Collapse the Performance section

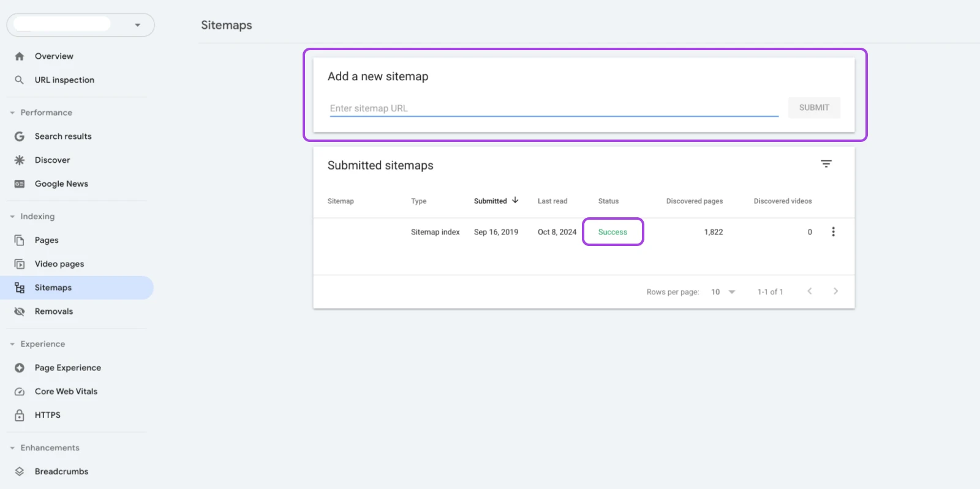[12, 113]
